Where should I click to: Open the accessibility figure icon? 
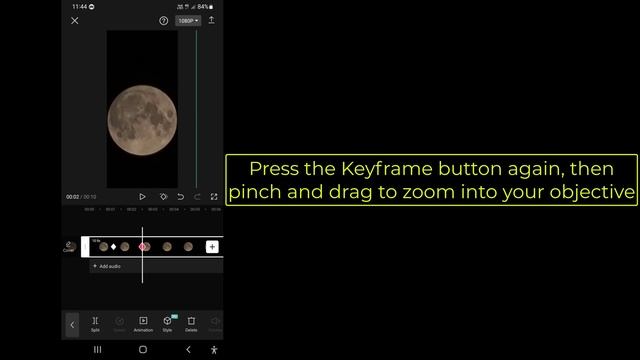214,349
